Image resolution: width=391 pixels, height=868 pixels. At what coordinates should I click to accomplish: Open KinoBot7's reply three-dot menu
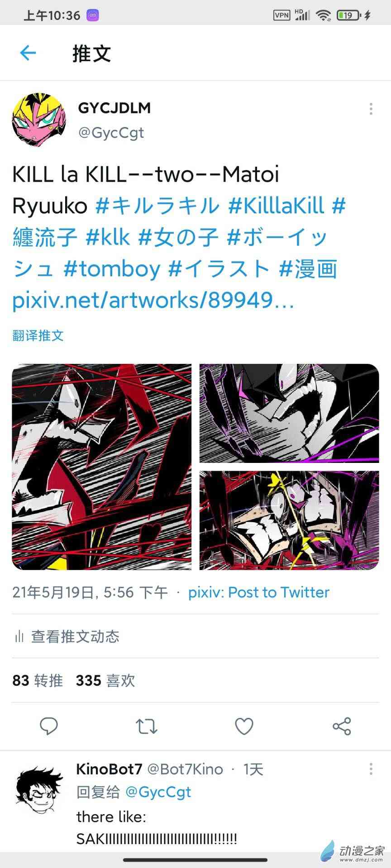coord(371,769)
